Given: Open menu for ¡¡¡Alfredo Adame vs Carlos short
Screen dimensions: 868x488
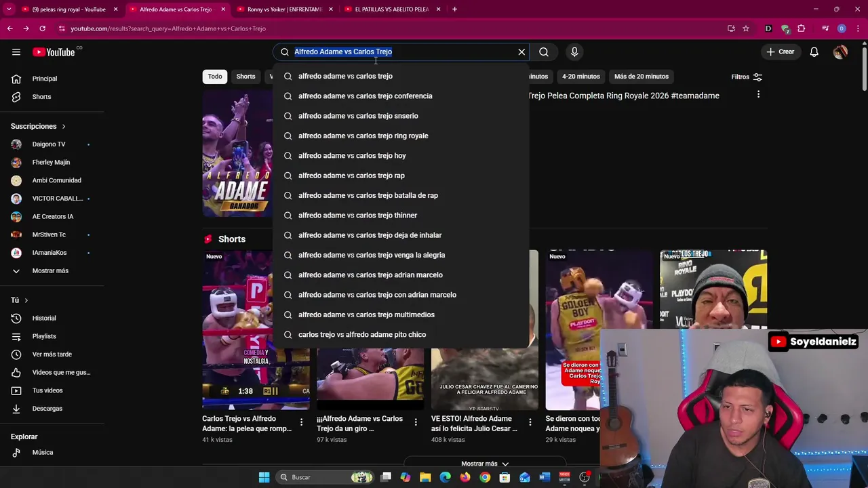Looking at the screenshot, I should coord(416,422).
